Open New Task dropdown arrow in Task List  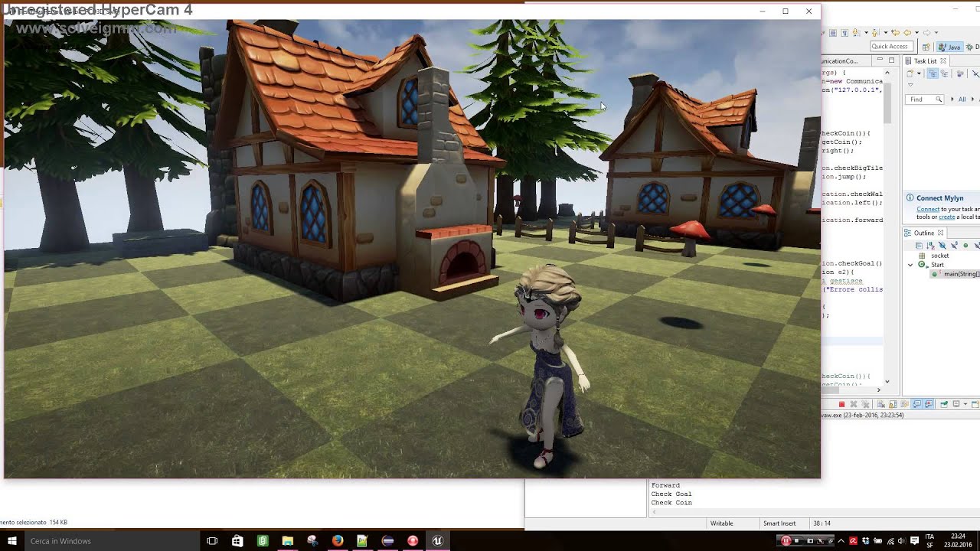919,73
